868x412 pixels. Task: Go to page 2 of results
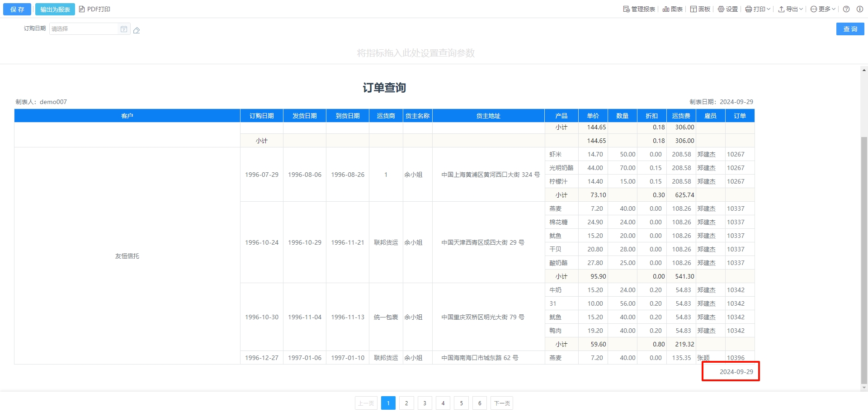[406, 403]
